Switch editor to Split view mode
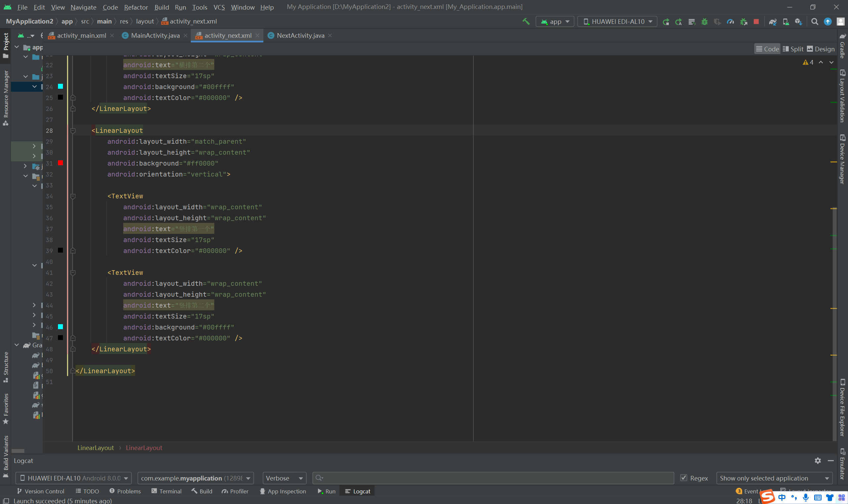 pyautogui.click(x=793, y=49)
